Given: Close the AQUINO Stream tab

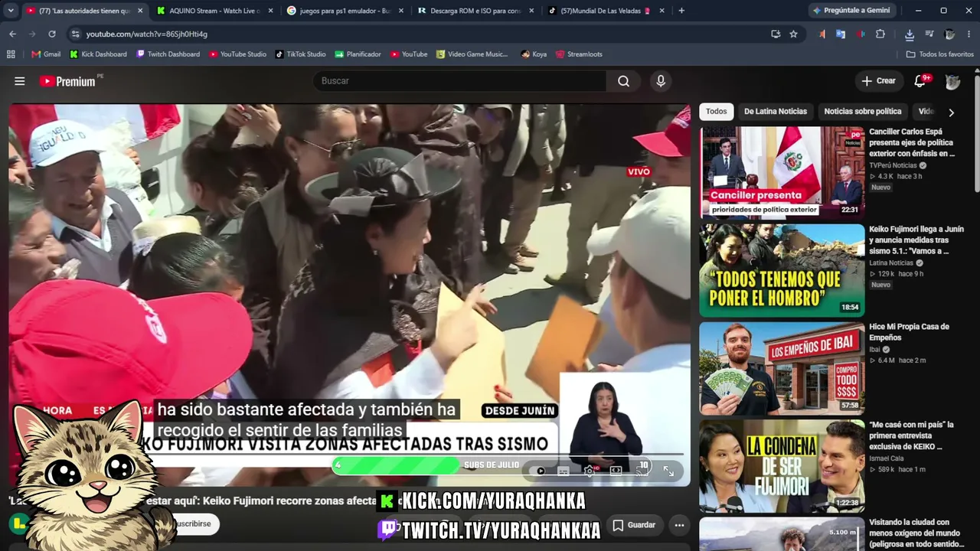Looking at the screenshot, I should coord(271,11).
